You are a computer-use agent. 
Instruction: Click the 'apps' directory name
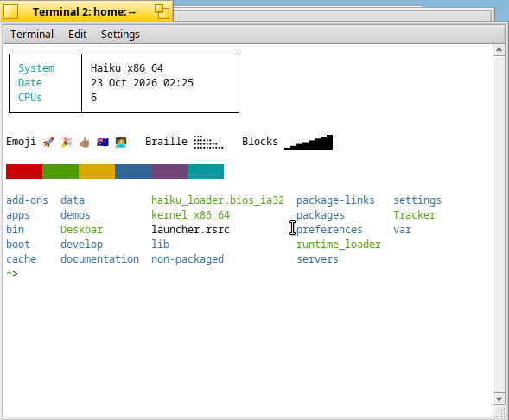click(18, 215)
